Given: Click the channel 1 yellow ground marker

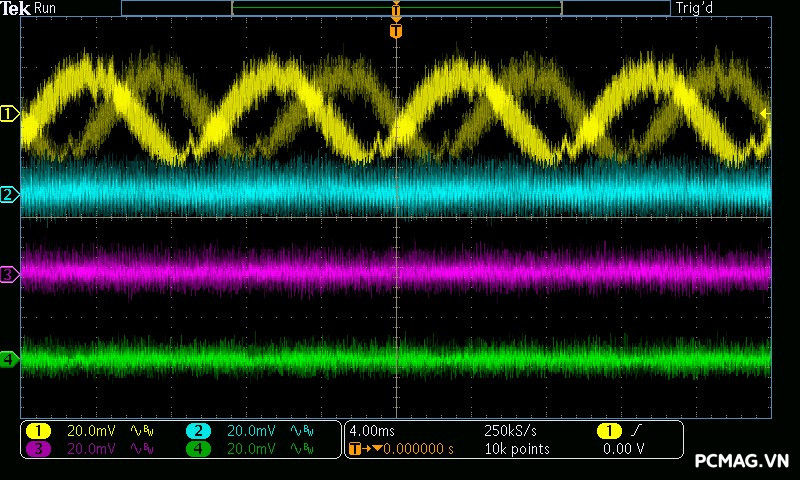Looking at the screenshot, I should [9, 114].
